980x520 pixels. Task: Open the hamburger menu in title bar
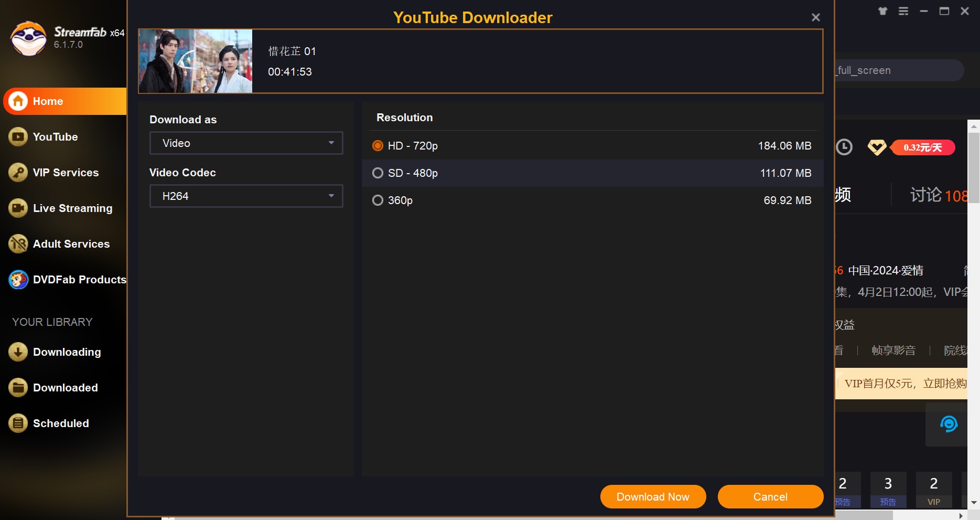pos(903,11)
